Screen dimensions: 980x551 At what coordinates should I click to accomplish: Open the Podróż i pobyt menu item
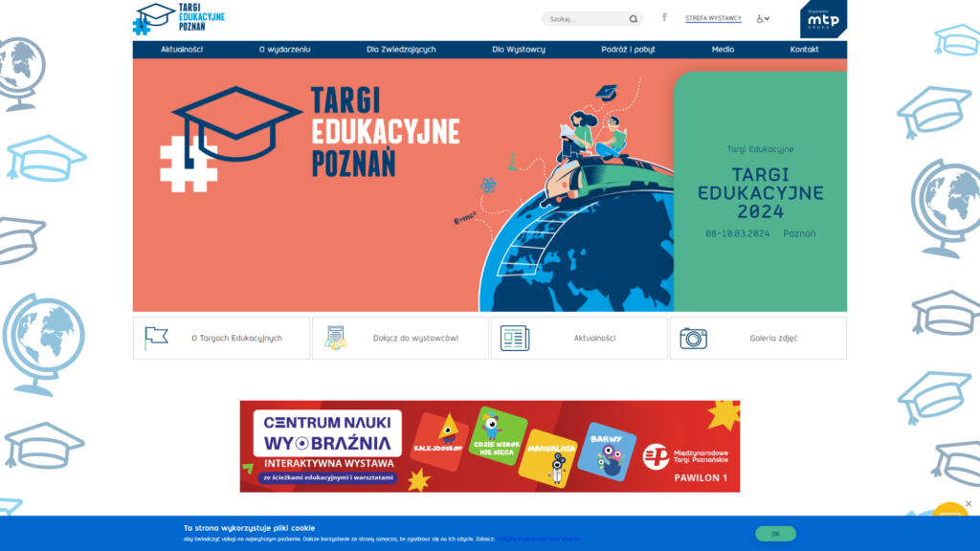click(x=628, y=50)
